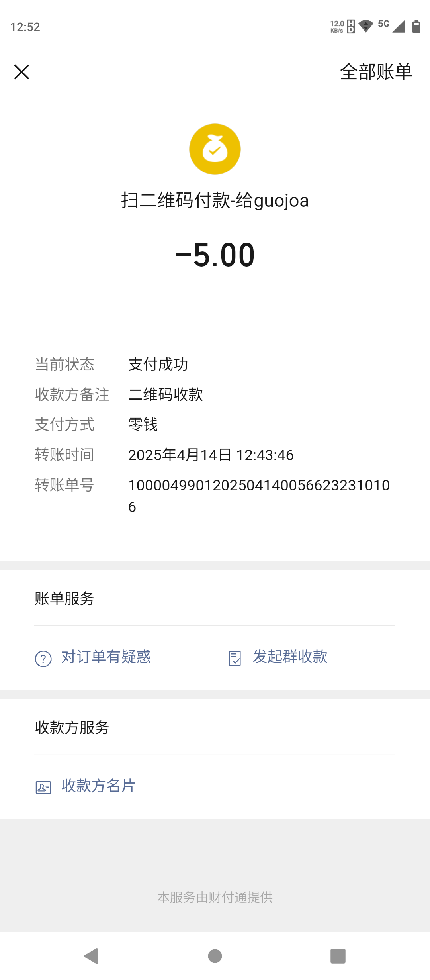This screenshot has height=980, width=430.
Task: Tap the payee name card icon
Action: point(43,788)
